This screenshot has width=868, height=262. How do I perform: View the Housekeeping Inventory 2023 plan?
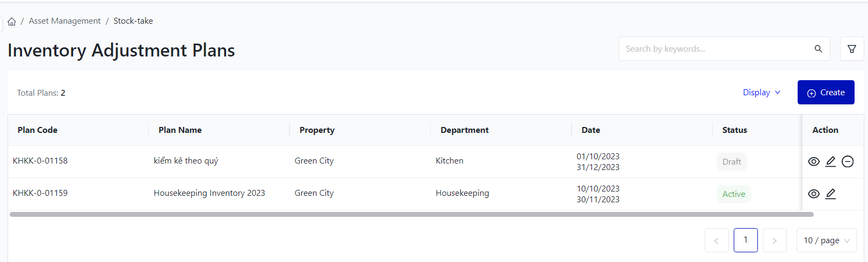click(x=814, y=194)
